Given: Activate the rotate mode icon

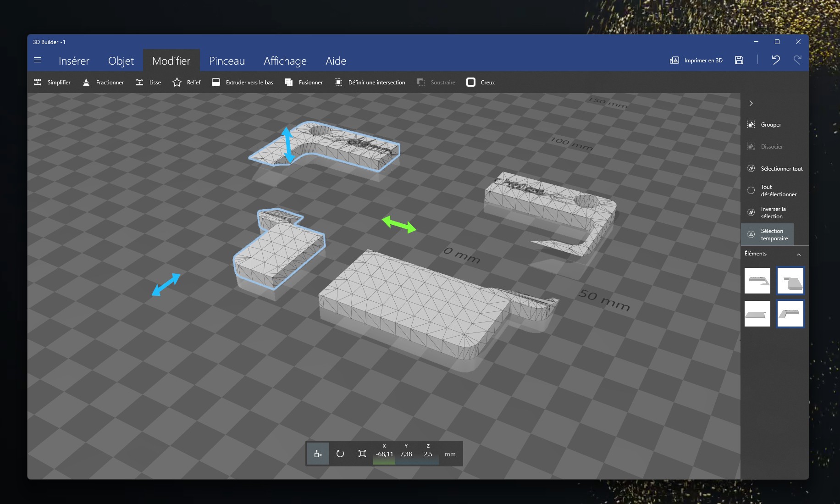Looking at the screenshot, I should coord(340,454).
